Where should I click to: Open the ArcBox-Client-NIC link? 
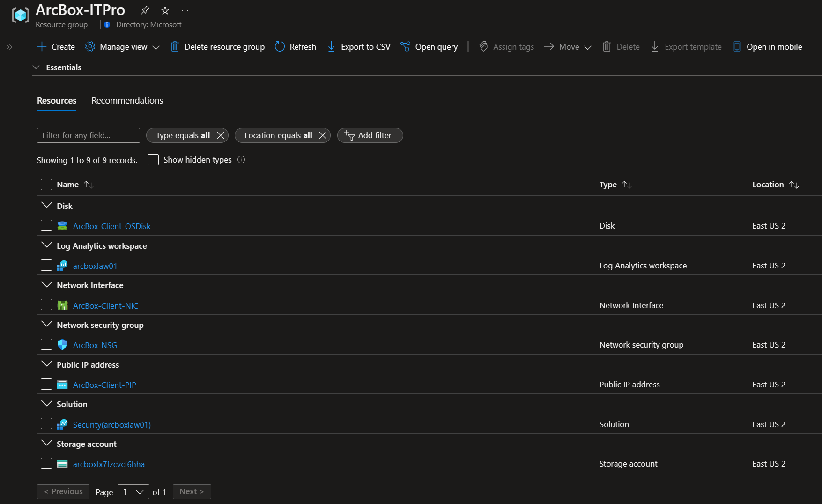coord(105,306)
